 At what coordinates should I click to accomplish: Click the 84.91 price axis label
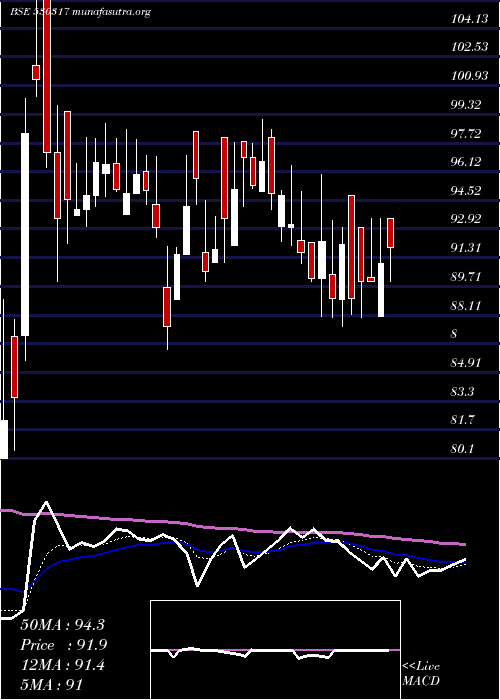point(466,362)
